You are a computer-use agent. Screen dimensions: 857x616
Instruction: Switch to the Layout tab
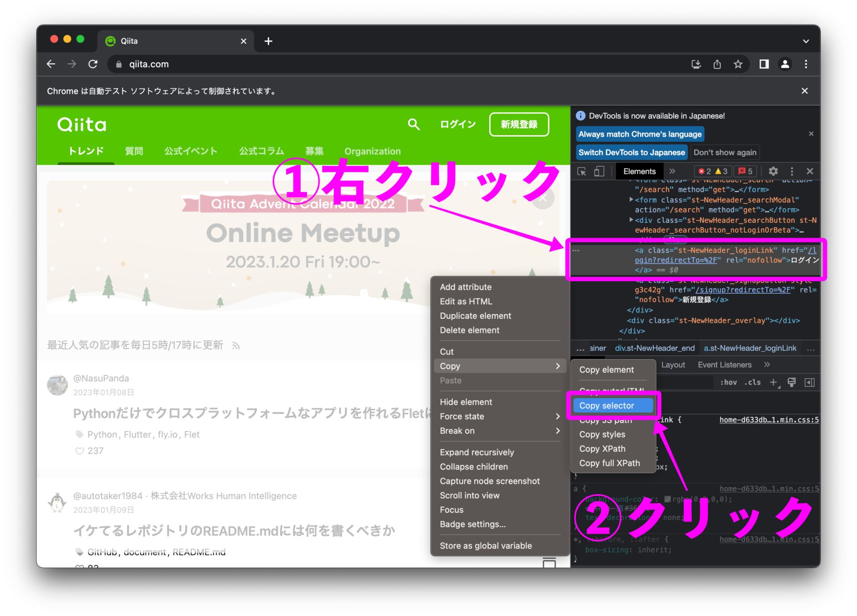tap(673, 365)
